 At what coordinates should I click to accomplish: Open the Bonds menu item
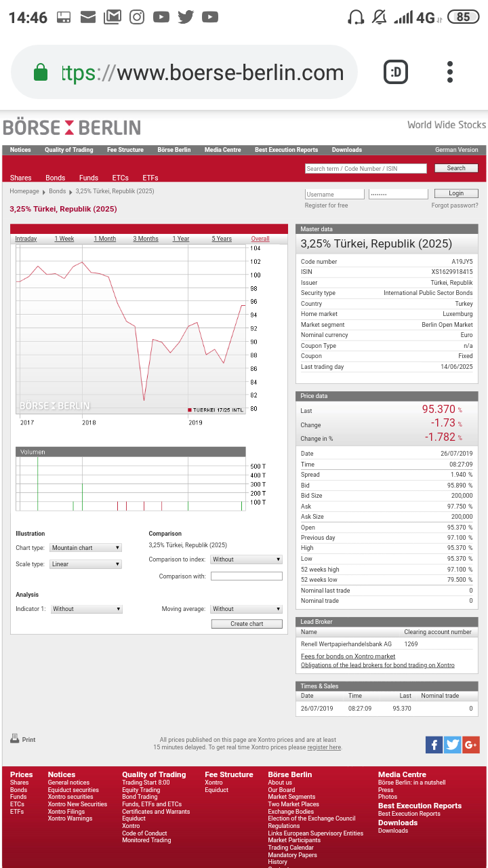(x=56, y=178)
